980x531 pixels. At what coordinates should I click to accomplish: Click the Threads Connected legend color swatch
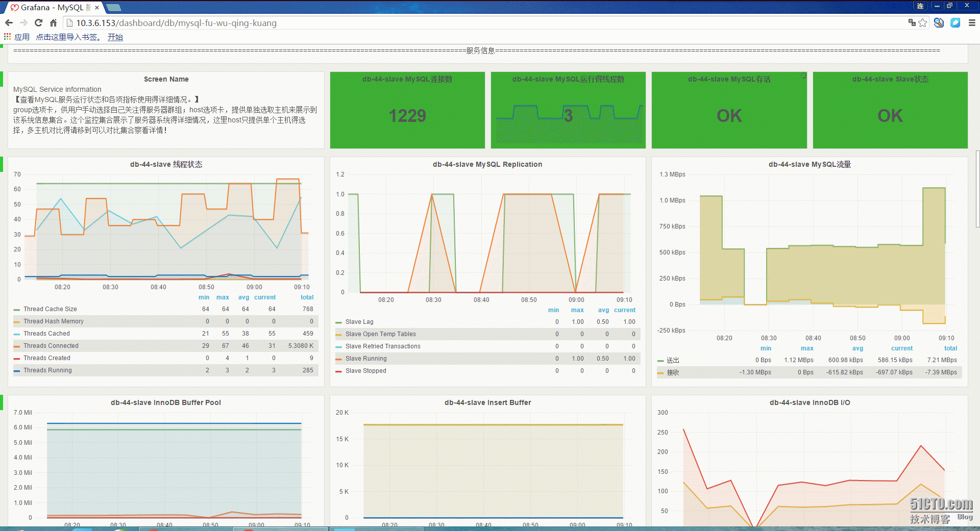point(17,346)
